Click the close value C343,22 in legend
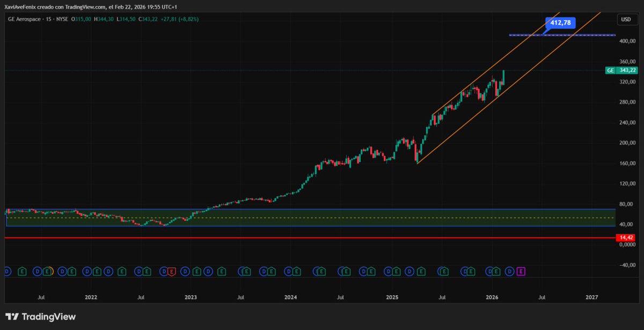The image size is (644, 330). pyautogui.click(x=149, y=19)
